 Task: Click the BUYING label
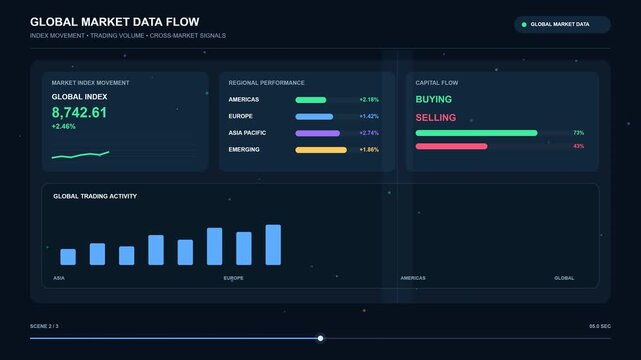point(434,99)
